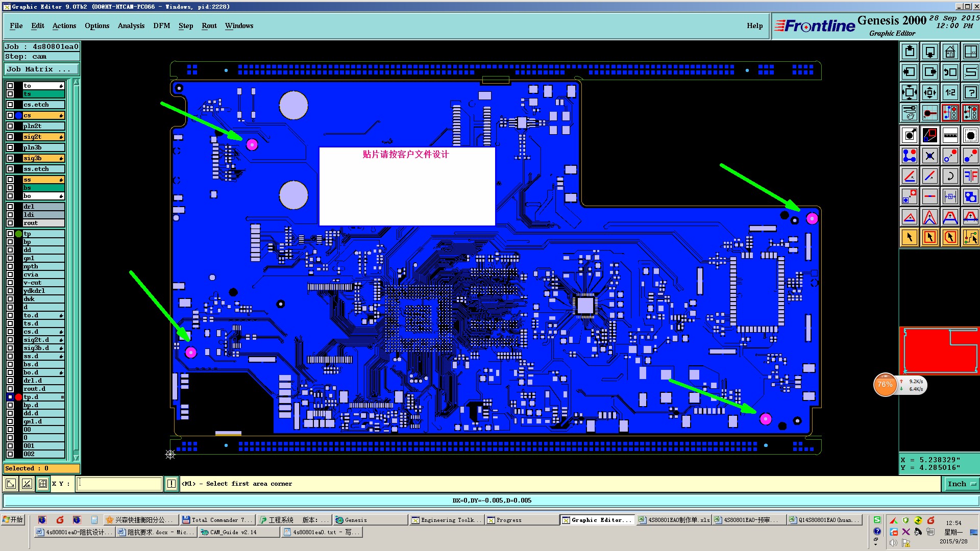Toggle the checkbox for layer sig3b

point(10,158)
